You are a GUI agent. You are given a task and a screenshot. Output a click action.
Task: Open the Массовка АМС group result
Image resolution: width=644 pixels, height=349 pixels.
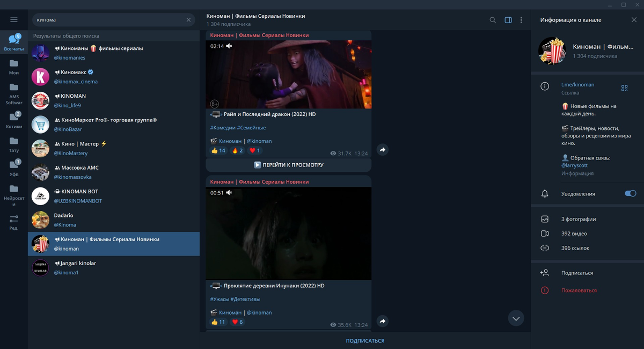114,172
